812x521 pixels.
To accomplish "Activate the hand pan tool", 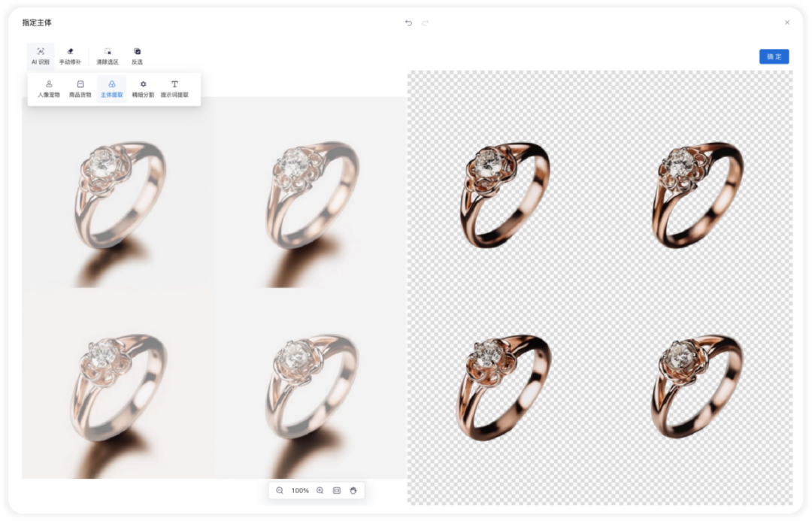I will pyautogui.click(x=353, y=490).
